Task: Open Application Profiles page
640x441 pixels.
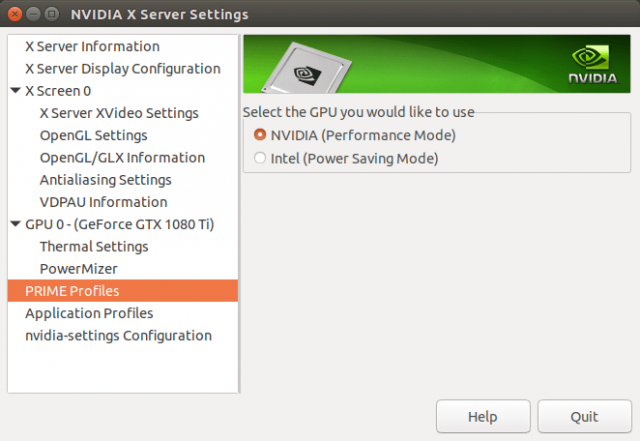Action: pos(89,313)
